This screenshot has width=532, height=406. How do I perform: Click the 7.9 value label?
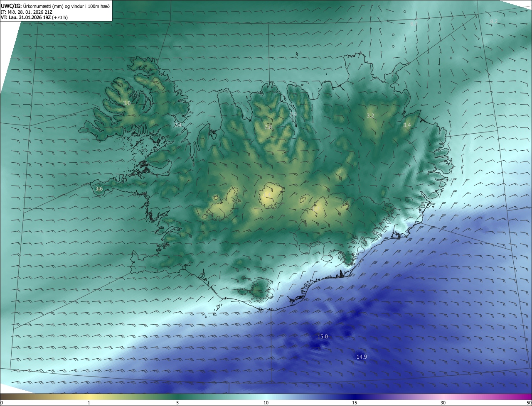[x=293, y=114]
